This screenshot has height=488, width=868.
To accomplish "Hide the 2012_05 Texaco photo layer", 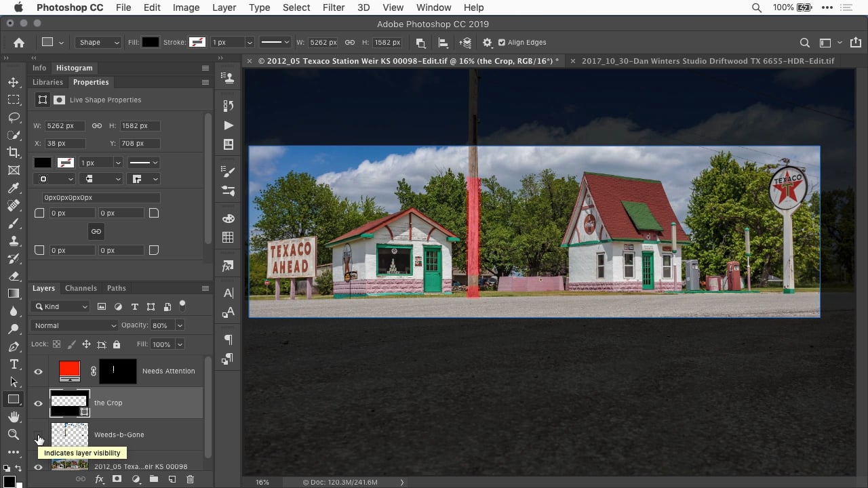I will 38,467.
